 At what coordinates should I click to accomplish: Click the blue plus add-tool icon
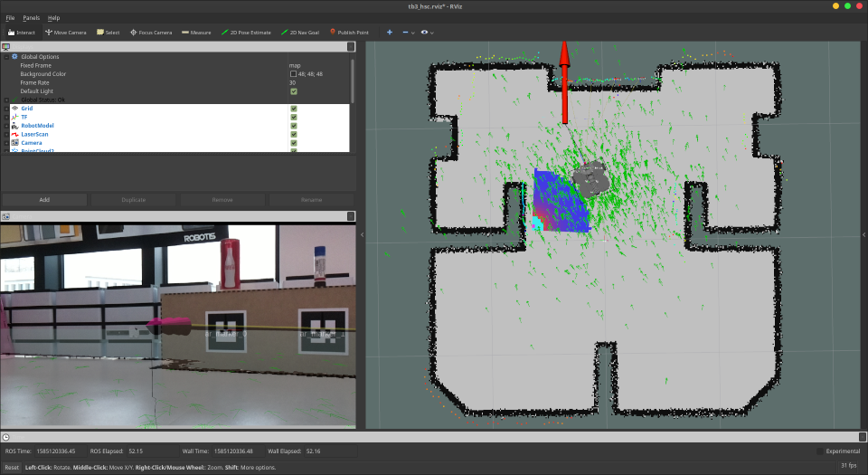(x=390, y=32)
